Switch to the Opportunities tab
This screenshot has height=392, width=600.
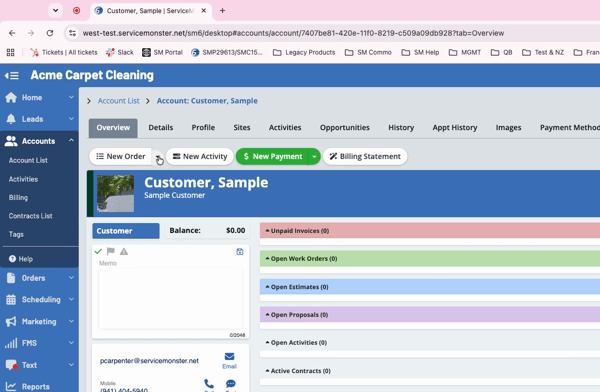point(345,127)
